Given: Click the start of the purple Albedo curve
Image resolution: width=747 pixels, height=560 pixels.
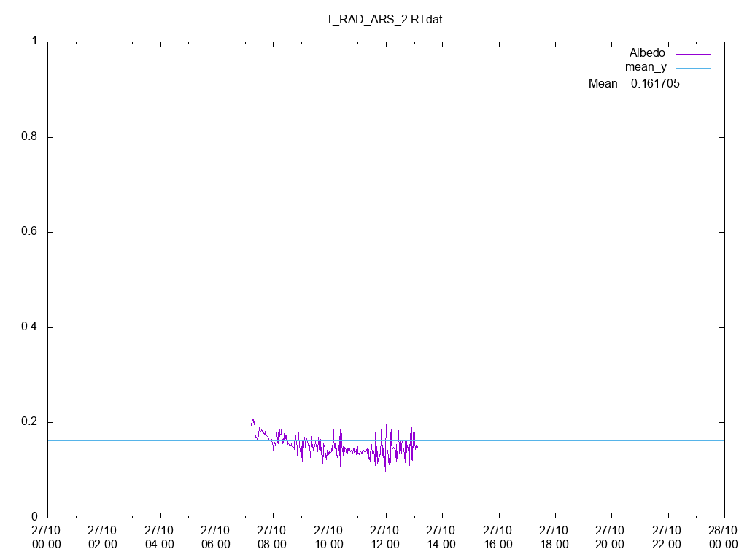Looking at the screenshot, I should 251,424.
